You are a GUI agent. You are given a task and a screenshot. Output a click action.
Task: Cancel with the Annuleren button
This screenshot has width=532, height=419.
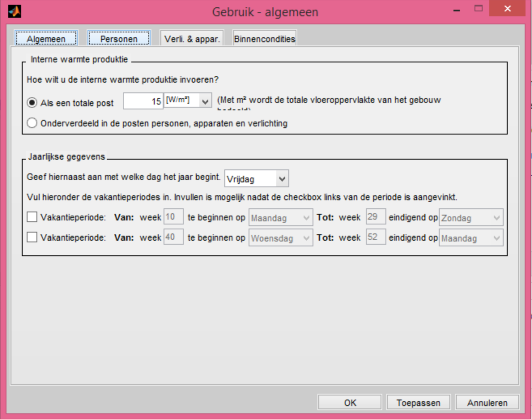[487, 402]
